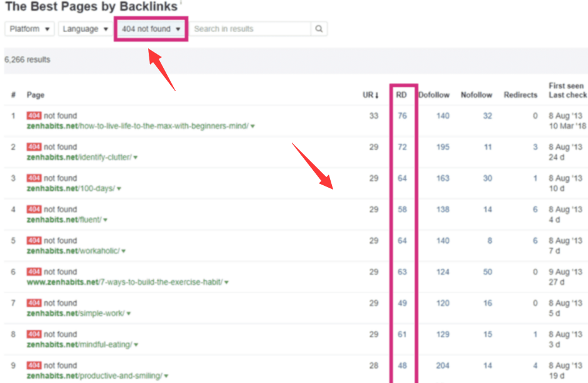Viewport: 588px width, 383px height.
Task: Click the search magnifier icon
Action: tap(319, 29)
